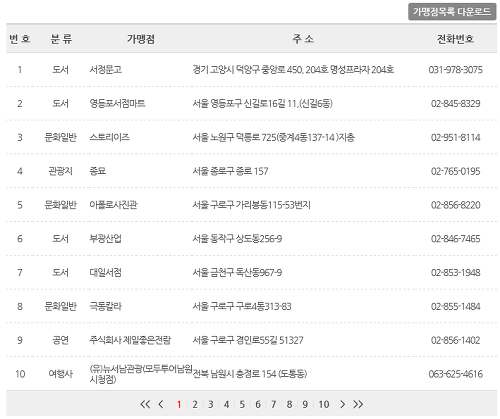Click the address 서울 동작구 상도동256-9

(237, 239)
